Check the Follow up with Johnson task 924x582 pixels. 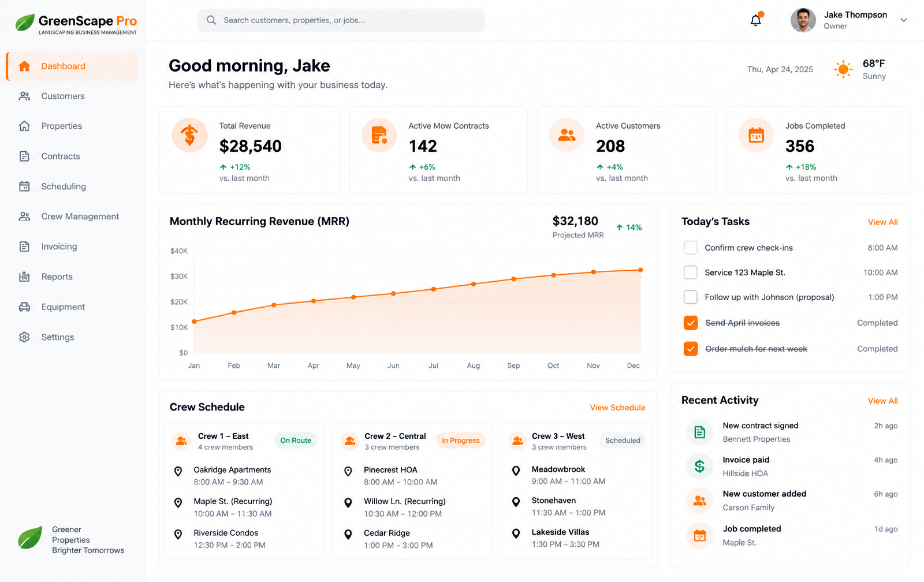coord(691,297)
